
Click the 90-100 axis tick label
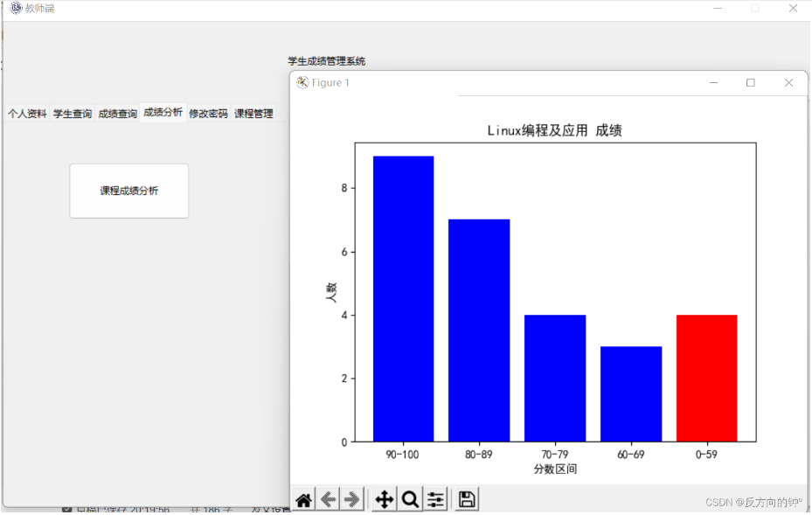[x=402, y=455]
